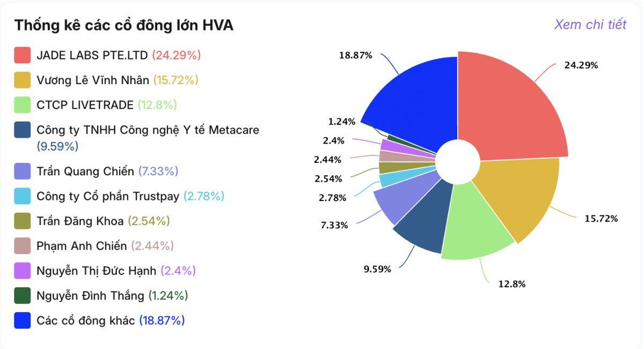The image size is (644, 349).
Task: Click the purple Nguyễn Thị Đức Hạnh swatch
Action: tap(23, 271)
